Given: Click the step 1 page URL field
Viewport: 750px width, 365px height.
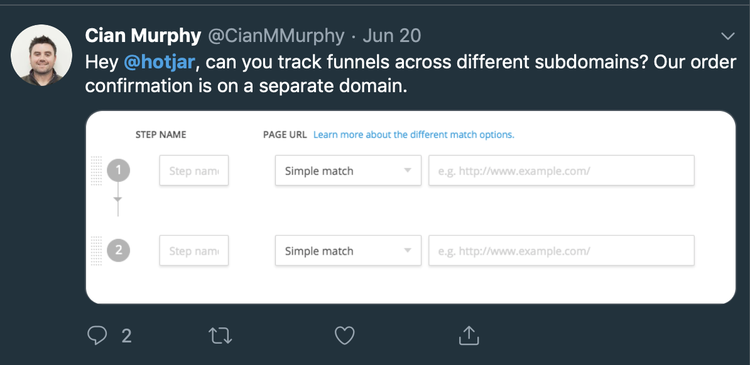Looking at the screenshot, I should [x=561, y=170].
